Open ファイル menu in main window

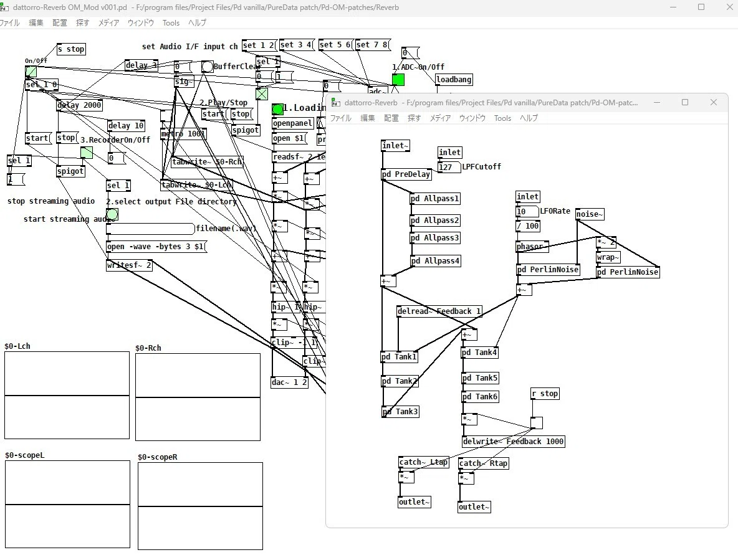point(9,22)
